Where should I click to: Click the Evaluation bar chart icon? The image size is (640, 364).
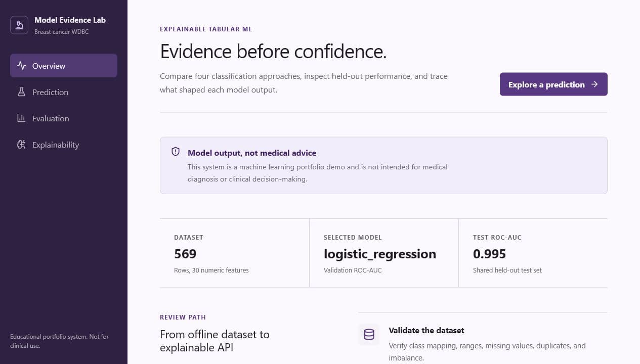[21, 118]
